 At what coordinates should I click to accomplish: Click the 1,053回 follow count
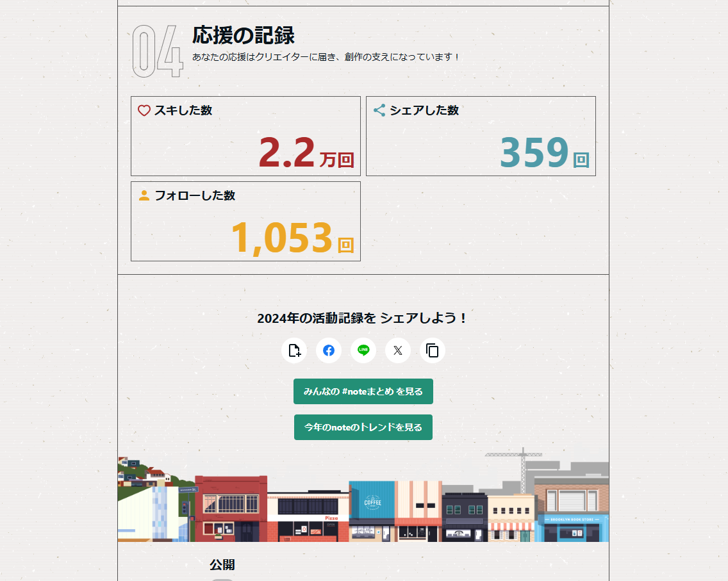[292, 238]
